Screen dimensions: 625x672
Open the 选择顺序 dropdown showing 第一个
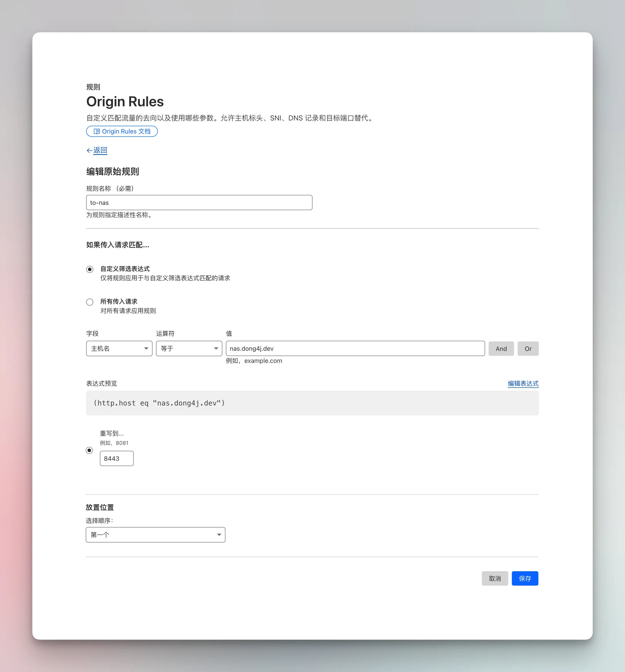point(155,535)
